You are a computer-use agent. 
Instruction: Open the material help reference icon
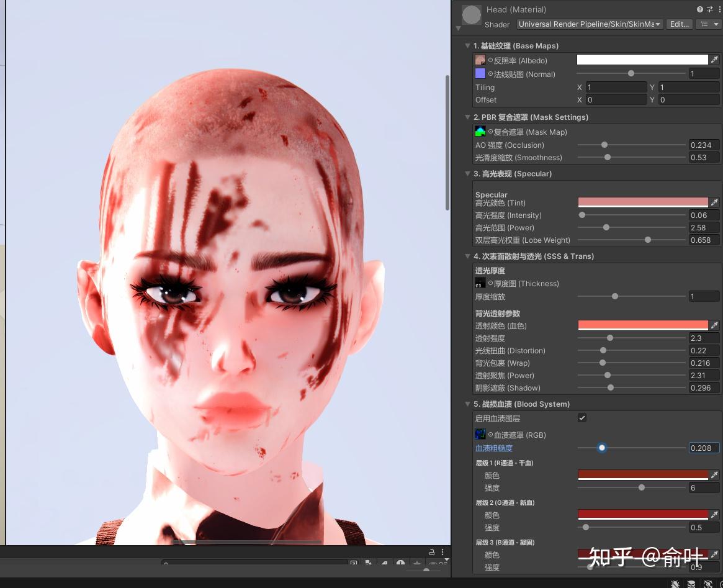coord(700,9)
